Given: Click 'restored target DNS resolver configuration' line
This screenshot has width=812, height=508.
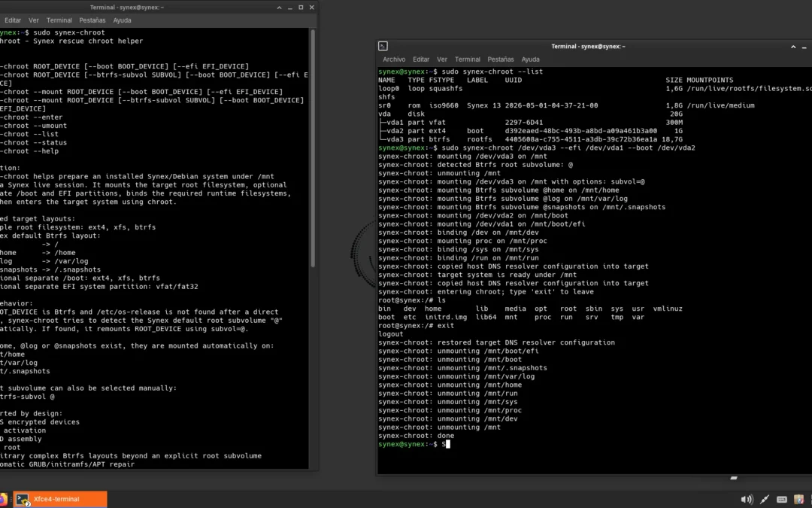Looking at the screenshot, I should 497,342.
